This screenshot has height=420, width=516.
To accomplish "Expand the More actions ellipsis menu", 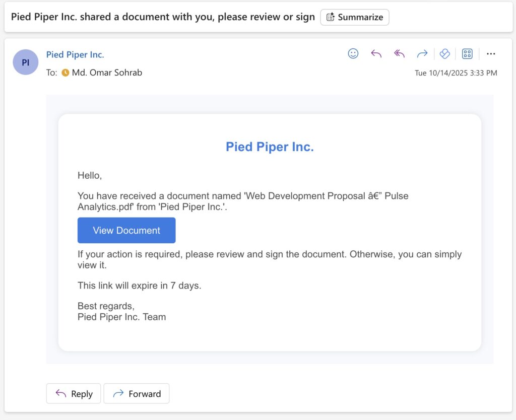I will (x=491, y=53).
